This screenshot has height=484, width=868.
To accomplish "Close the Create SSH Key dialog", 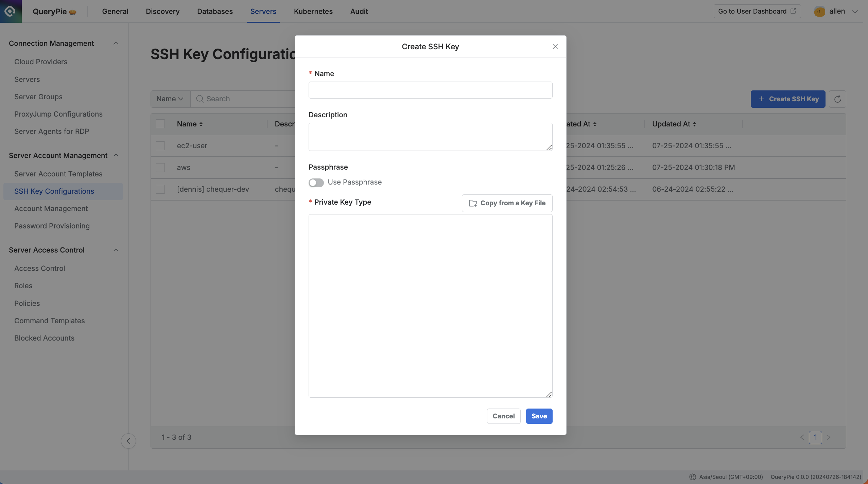I will point(555,47).
